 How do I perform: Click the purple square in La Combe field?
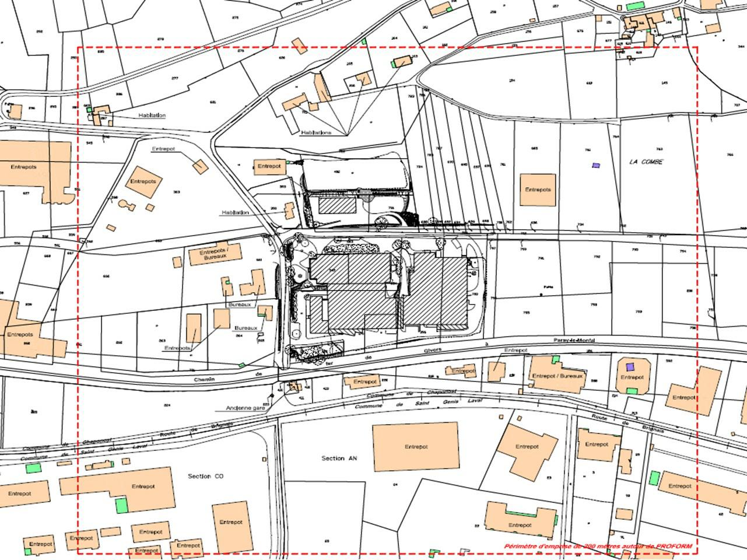(596, 166)
